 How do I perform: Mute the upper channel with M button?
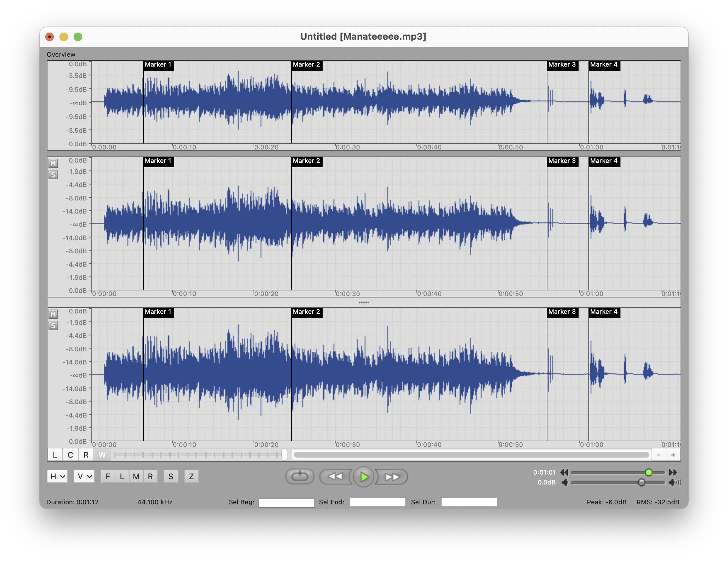click(x=53, y=163)
